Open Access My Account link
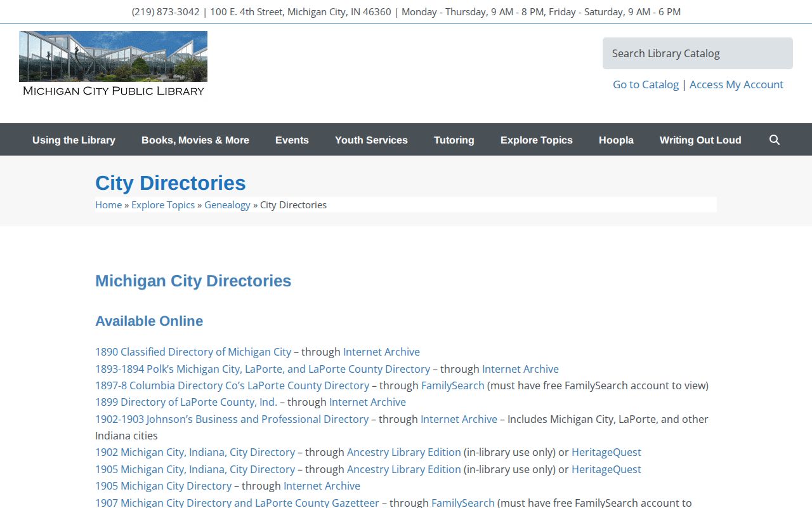This screenshot has height=508, width=812. click(737, 84)
